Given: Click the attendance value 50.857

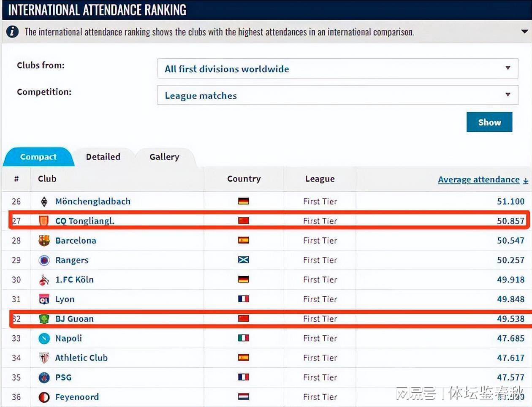Looking at the screenshot, I should [510, 221].
